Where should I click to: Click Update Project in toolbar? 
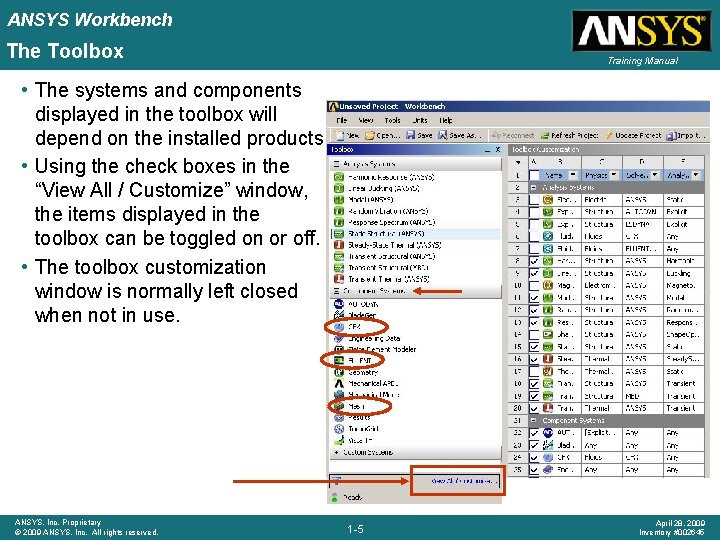pyautogui.click(x=633, y=135)
